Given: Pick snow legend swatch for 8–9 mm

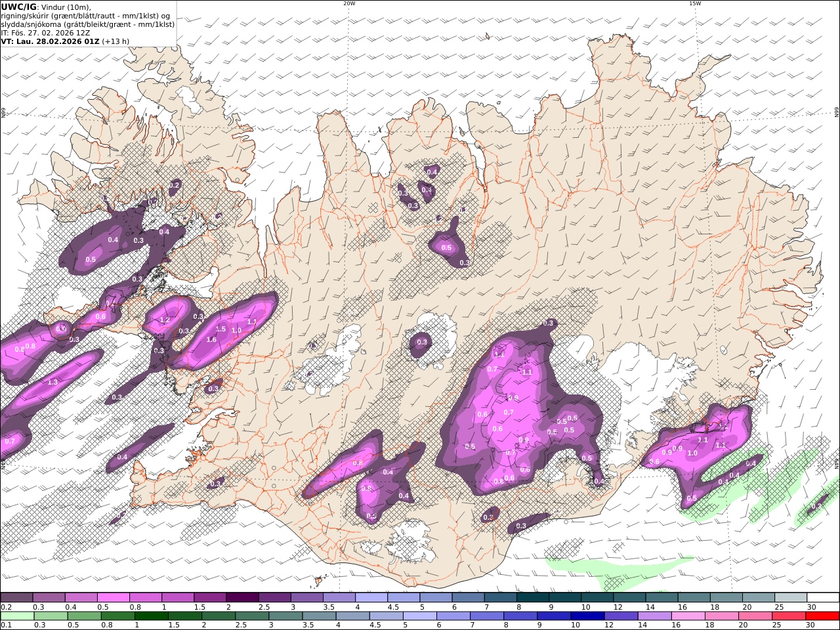Looking at the screenshot, I should pos(532,597).
